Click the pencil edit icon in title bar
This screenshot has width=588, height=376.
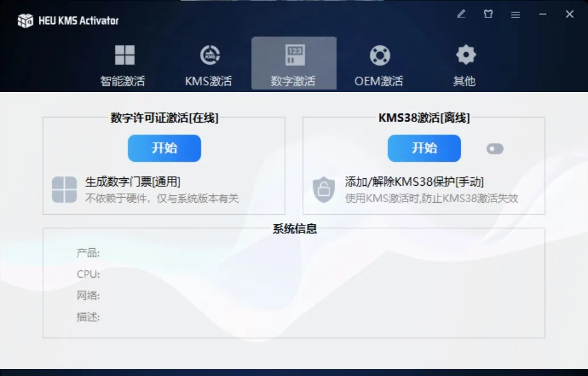pos(461,14)
